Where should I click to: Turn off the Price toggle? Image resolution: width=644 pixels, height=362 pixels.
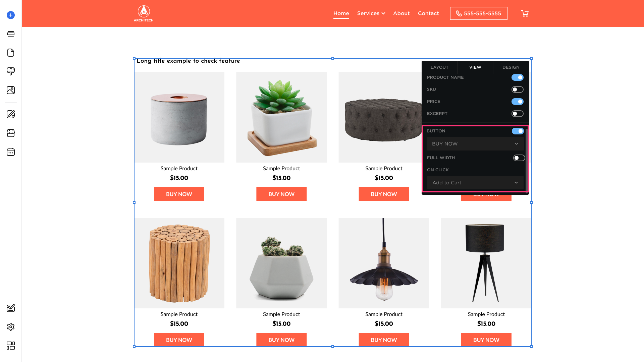tap(517, 102)
